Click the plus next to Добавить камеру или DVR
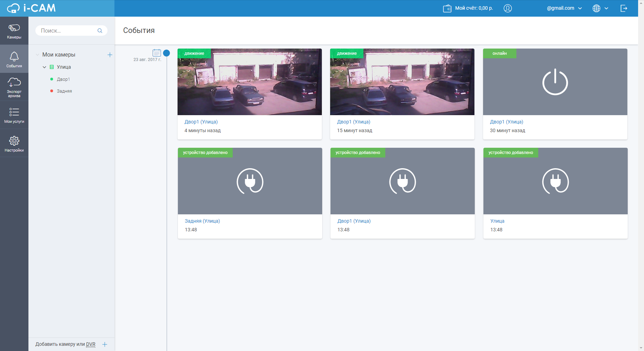 point(105,344)
